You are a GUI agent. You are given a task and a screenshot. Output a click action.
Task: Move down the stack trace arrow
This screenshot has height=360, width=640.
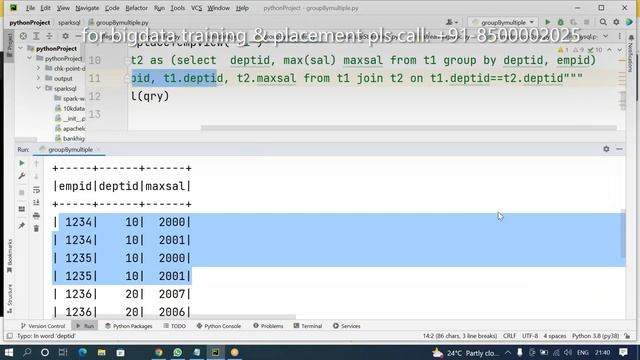point(36,176)
